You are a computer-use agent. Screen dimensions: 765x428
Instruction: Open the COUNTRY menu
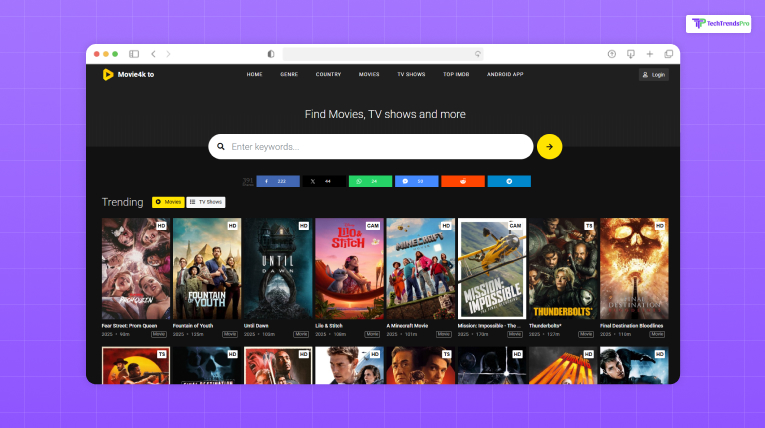[328, 74]
